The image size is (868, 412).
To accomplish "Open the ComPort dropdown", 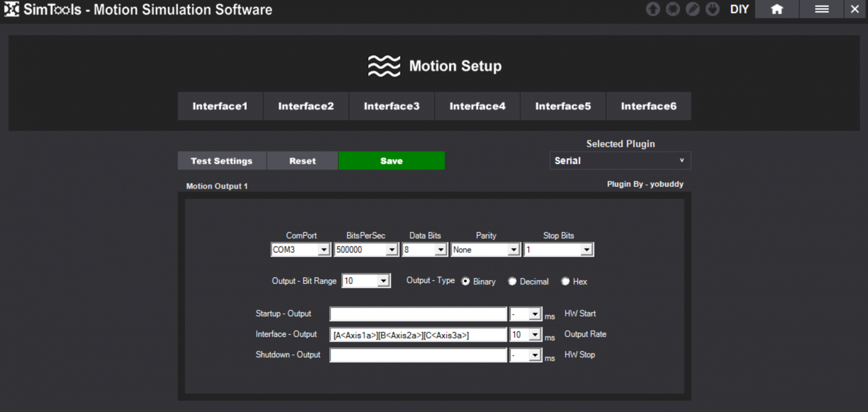I will point(324,250).
